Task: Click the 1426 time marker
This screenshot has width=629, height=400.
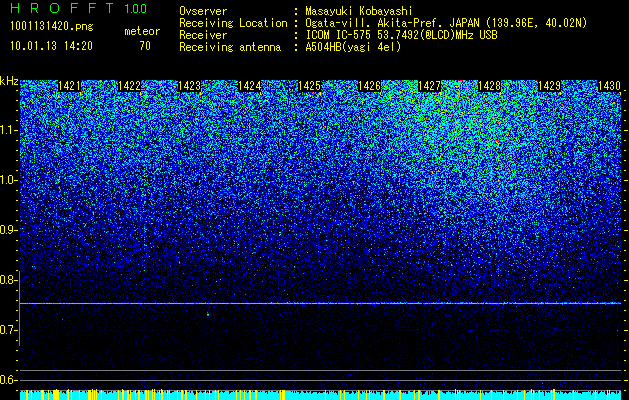Action: pos(369,86)
